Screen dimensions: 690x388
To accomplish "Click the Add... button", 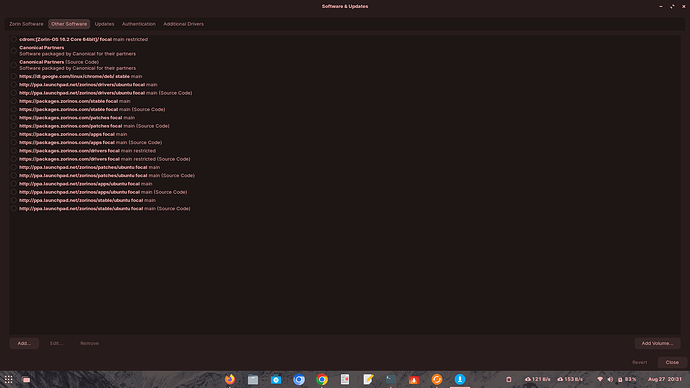I will 24,343.
